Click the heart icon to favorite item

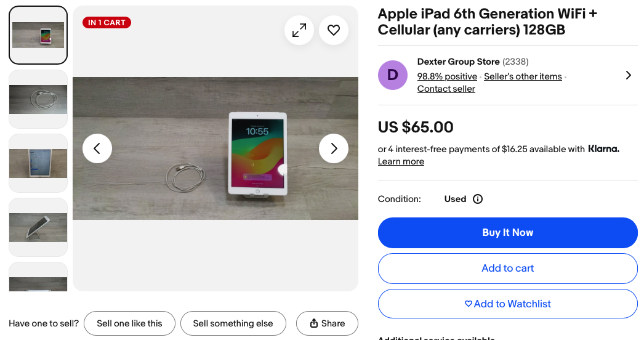(334, 30)
